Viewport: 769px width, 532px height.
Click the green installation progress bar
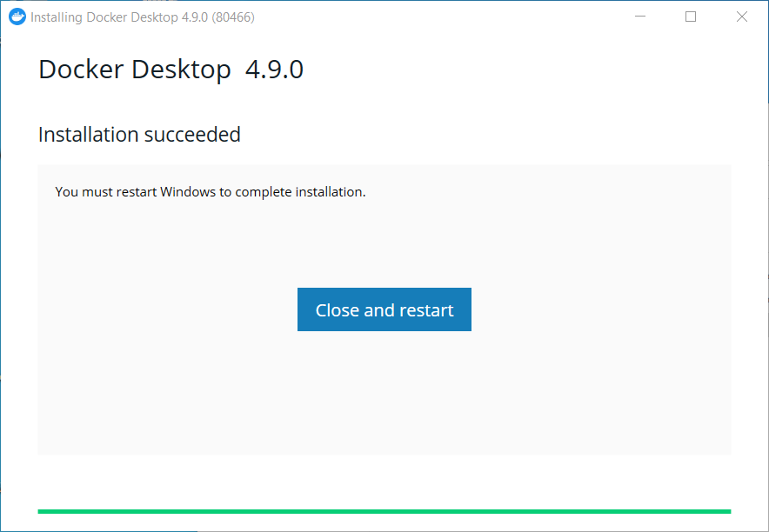384,511
